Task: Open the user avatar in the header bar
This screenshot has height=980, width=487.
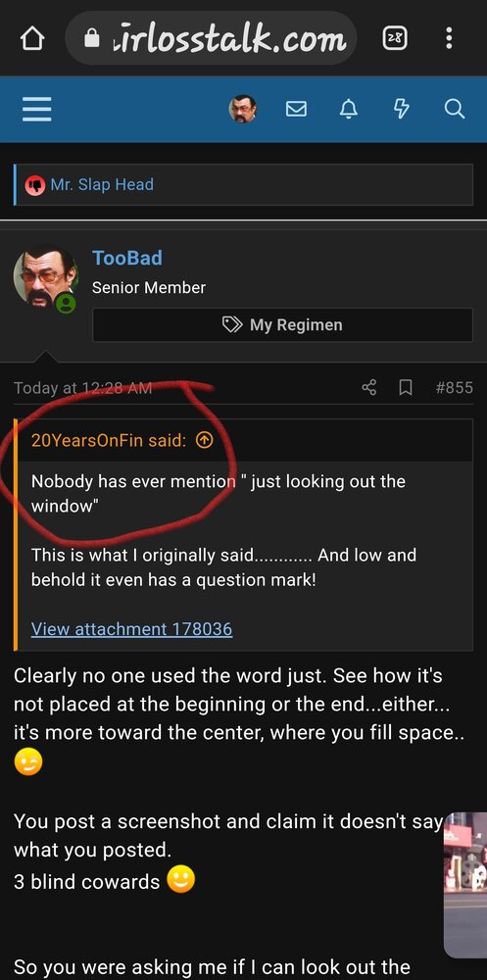Action: click(243, 109)
